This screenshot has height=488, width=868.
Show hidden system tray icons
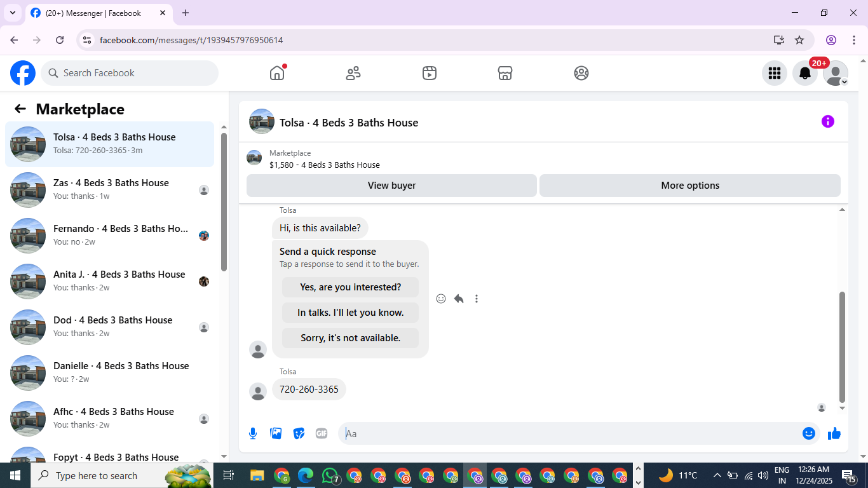point(717,475)
